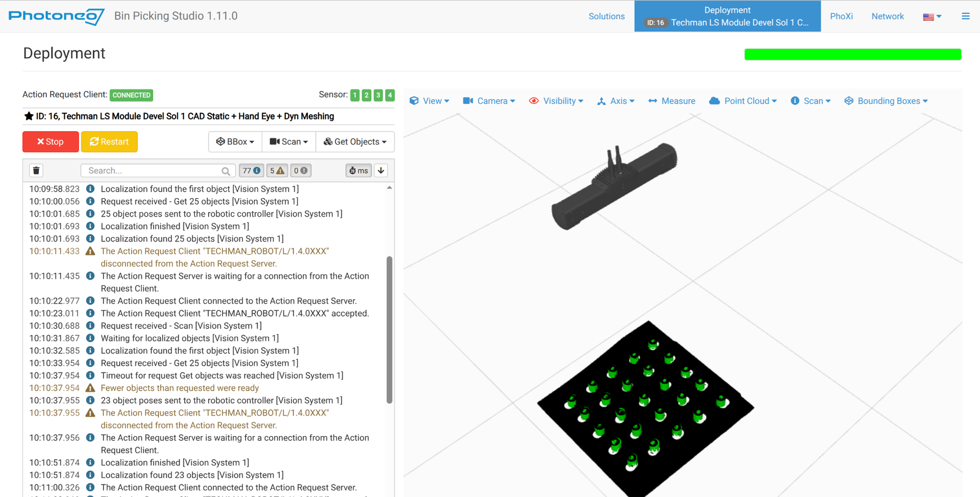
Task: Toggle the ms timestamp display
Action: [x=358, y=171]
